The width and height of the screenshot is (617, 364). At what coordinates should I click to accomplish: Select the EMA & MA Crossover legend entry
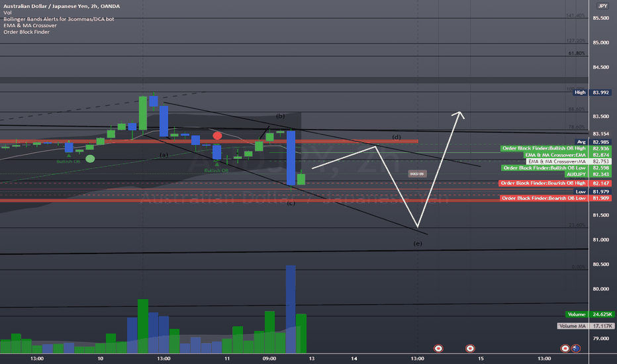(30, 25)
